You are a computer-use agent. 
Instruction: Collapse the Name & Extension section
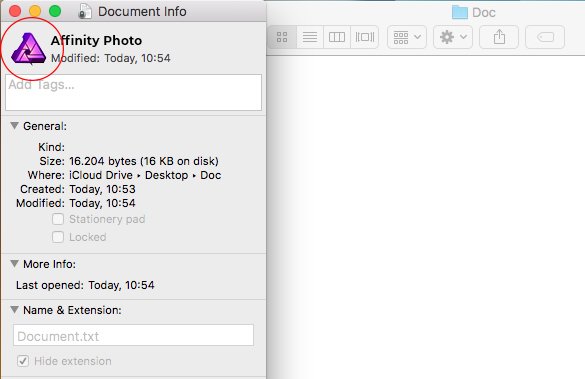14,310
